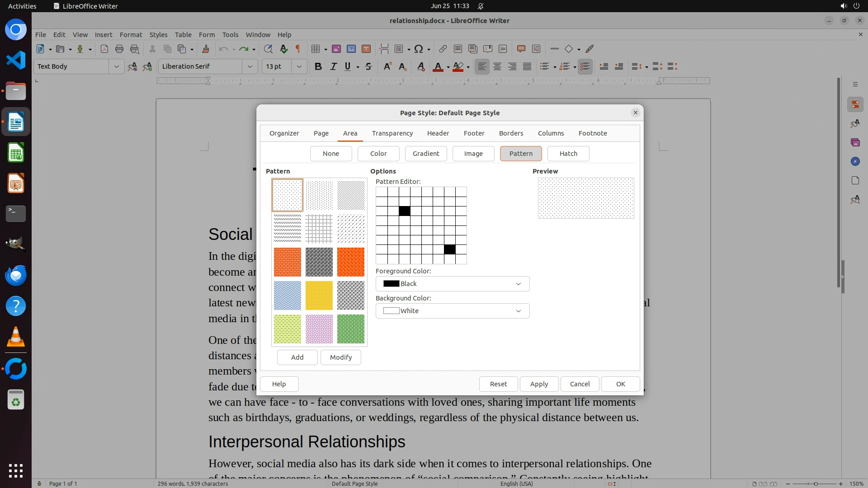Switch fill type to Hatch
Viewport: 868px width, 488px height.
[x=568, y=154]
